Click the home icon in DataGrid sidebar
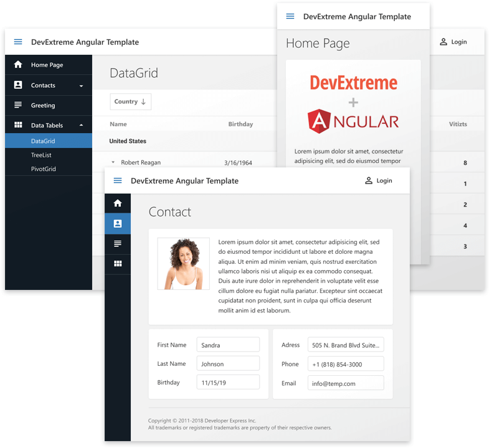 point(18,64)
